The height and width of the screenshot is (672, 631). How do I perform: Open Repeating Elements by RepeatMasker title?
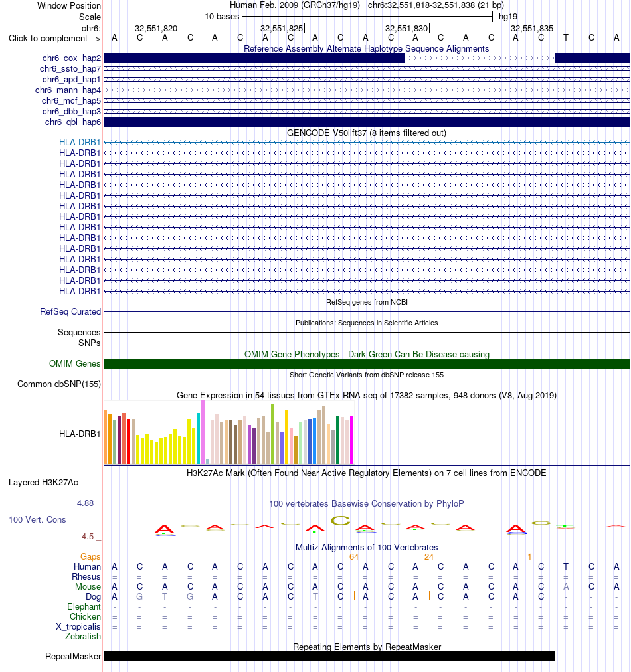click(x=367, y=647)
